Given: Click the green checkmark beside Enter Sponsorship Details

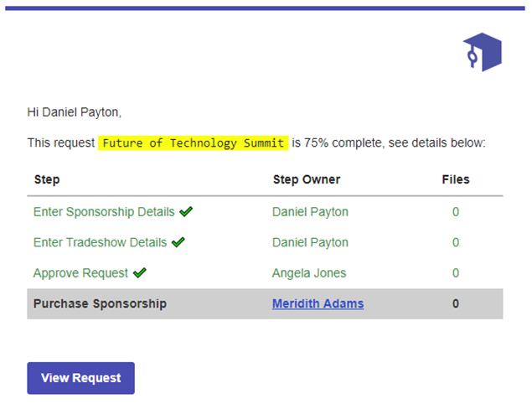Looking at the screenshot, I should pos(186,212).
